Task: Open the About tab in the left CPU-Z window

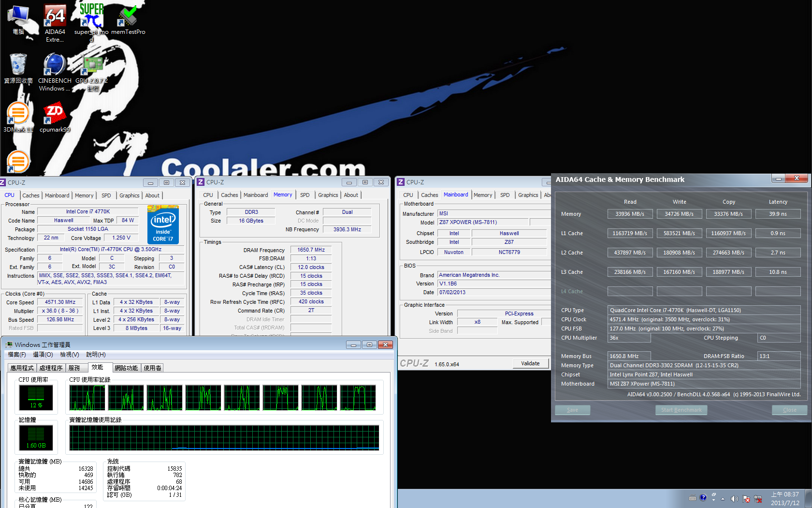Action: tap(152, 195)
